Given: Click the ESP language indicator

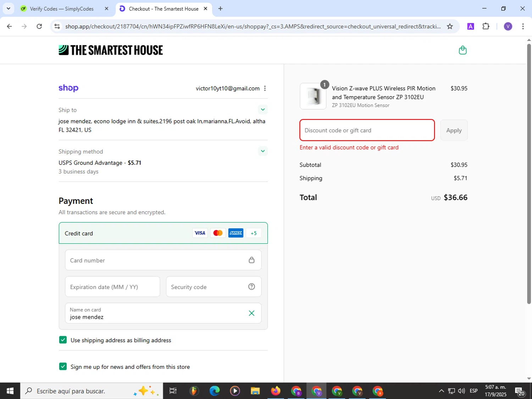Looking at the screenshot, I should [x=473, y=391].
